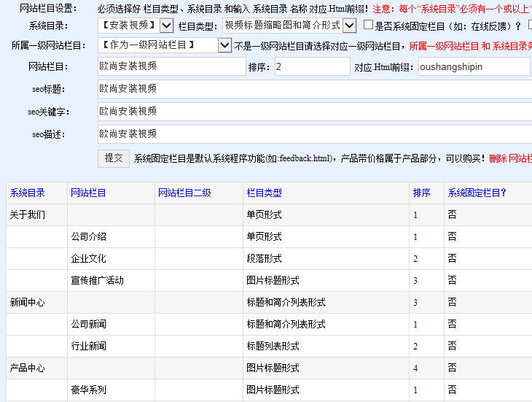Click the seo关键字 input field
The image size is (532, 402).
[x=315, y=112]
